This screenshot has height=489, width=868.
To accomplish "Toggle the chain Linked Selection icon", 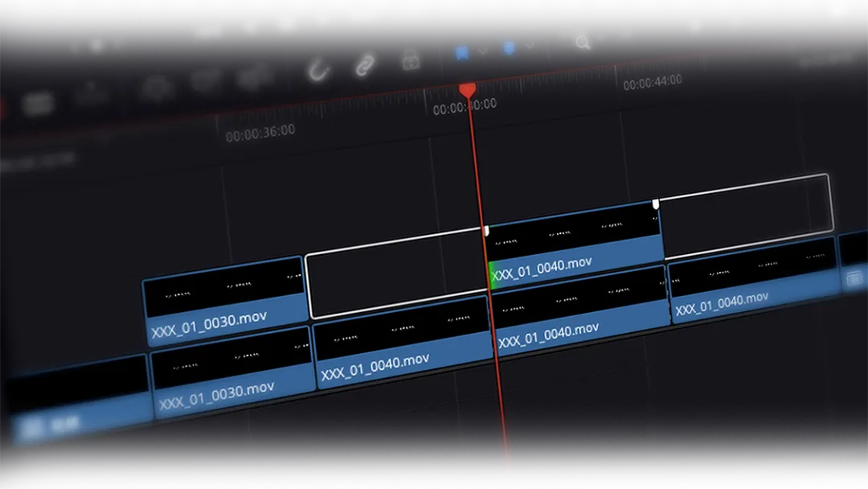I will [x=364, y=65].
